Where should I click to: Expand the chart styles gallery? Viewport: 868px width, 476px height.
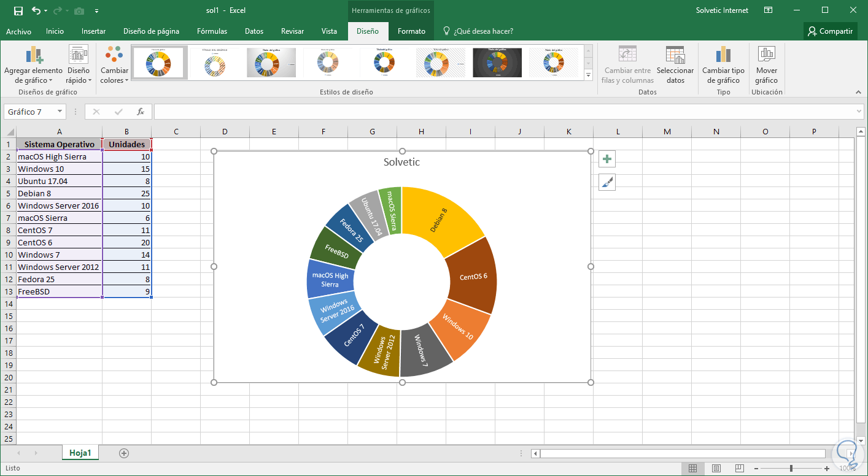[588, 75]
